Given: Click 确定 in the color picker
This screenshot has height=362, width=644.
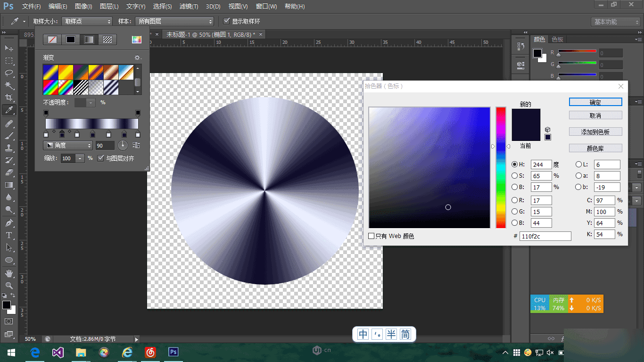Looking at the screenshot, I should click(x=595, y=102).
